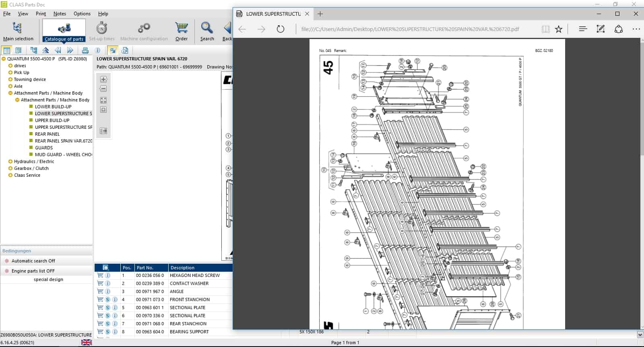Viewport: 644px width, 347px height.
Task: Toggle Automatic search Off
Action: pos(33,261)
